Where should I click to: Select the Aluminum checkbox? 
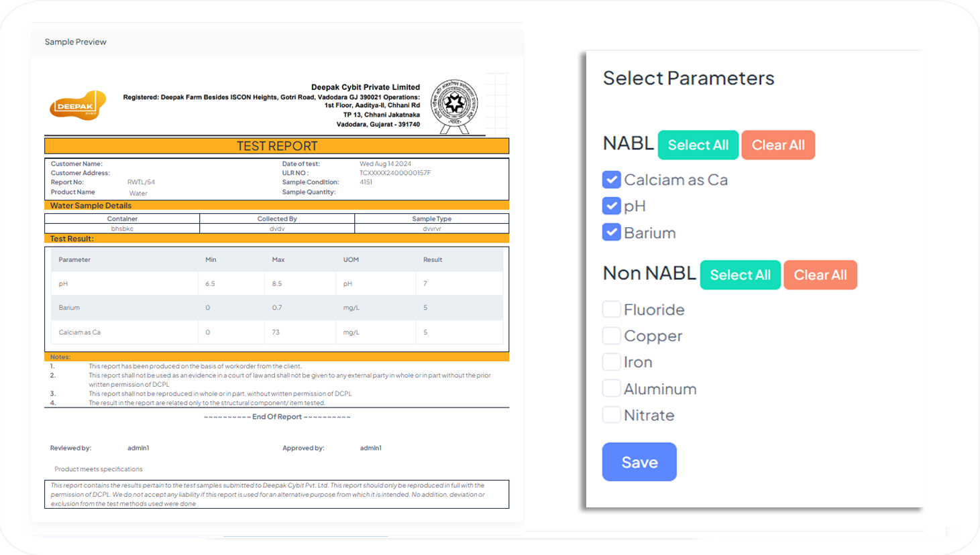pyautogui.click(x=611, y=388)
